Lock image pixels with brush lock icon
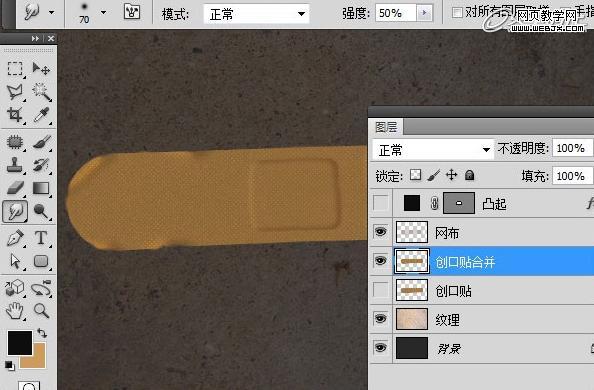 pos(434,175)
